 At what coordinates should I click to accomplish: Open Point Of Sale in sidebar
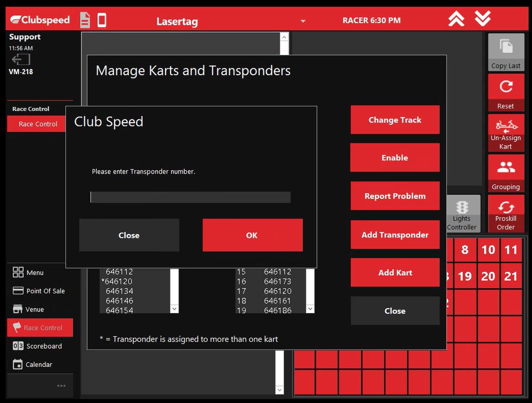[40, 291]
